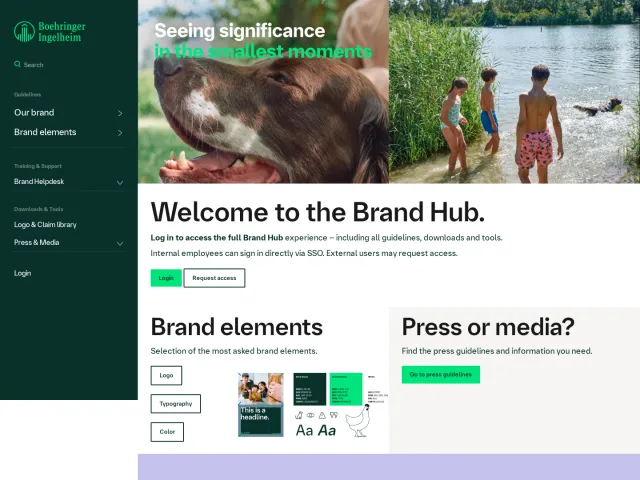Click the italic Aa typography sample

coord(327,430)
